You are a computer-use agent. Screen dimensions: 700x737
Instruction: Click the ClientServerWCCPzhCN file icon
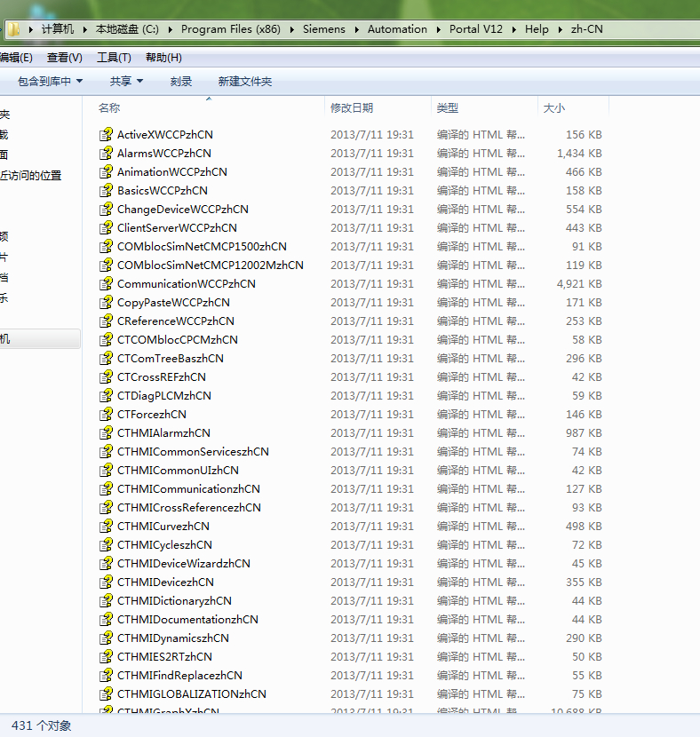click(107, 228)
